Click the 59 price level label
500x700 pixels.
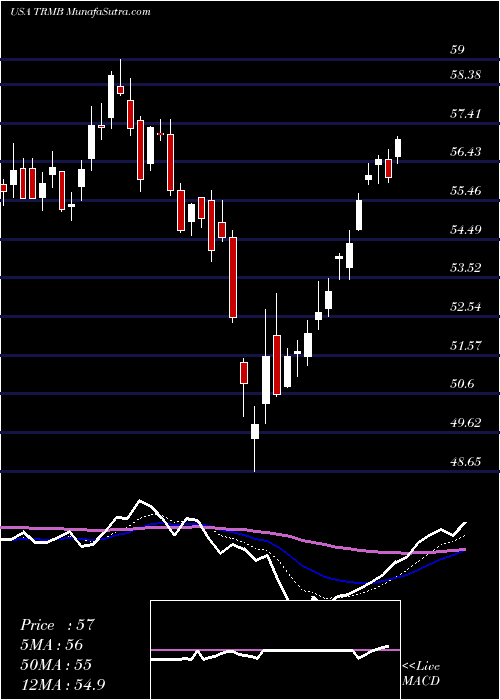coord(458,50)
